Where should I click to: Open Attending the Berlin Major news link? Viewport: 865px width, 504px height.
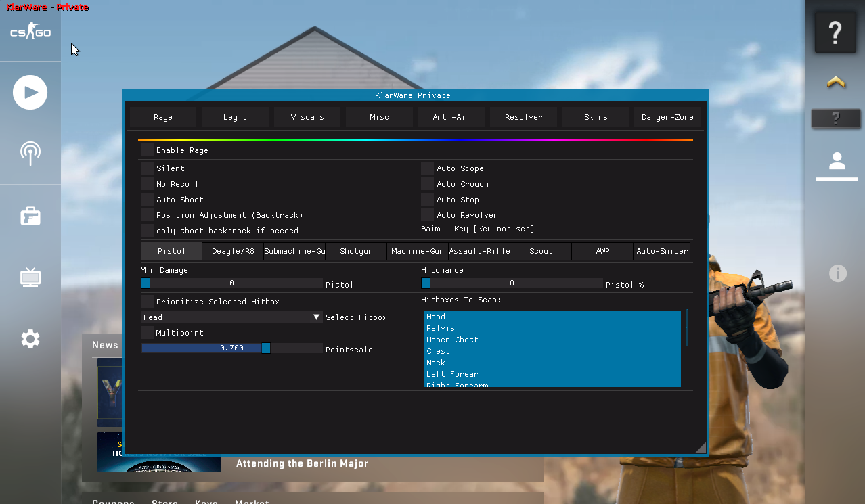pos(302,463)
